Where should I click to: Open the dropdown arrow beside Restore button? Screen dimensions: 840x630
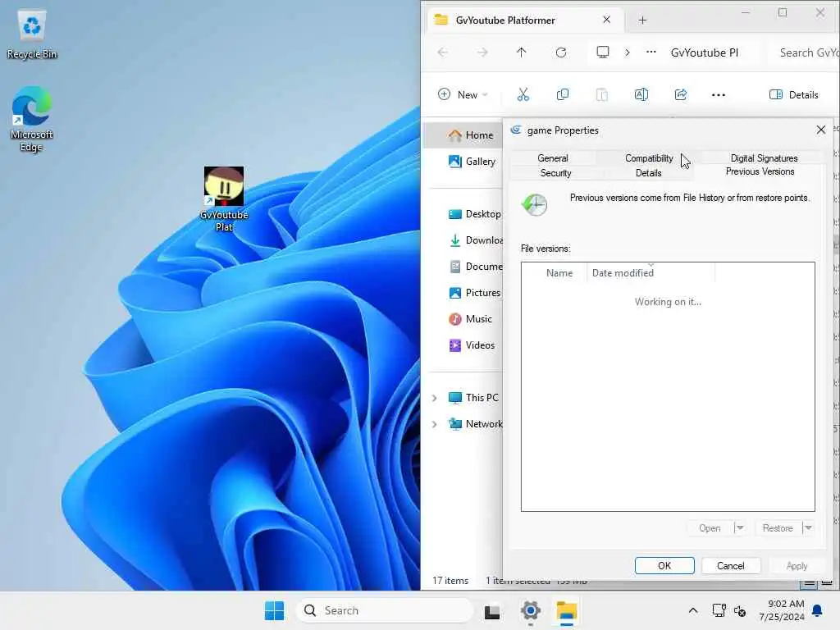pyautogui.click(x=808, y=527)
